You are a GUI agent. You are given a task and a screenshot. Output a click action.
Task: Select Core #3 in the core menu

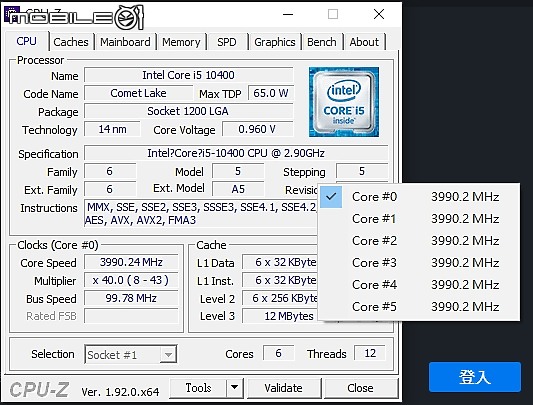click(420, 263)
